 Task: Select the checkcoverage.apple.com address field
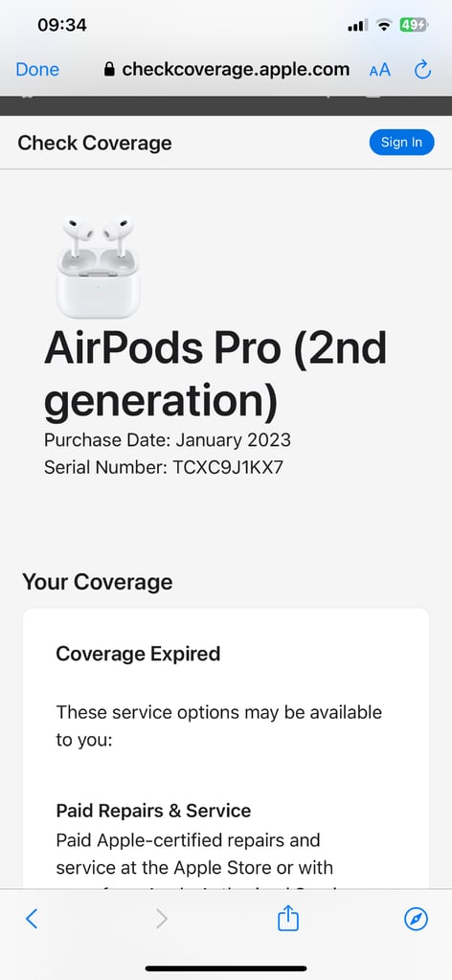[x=226, y=69]
